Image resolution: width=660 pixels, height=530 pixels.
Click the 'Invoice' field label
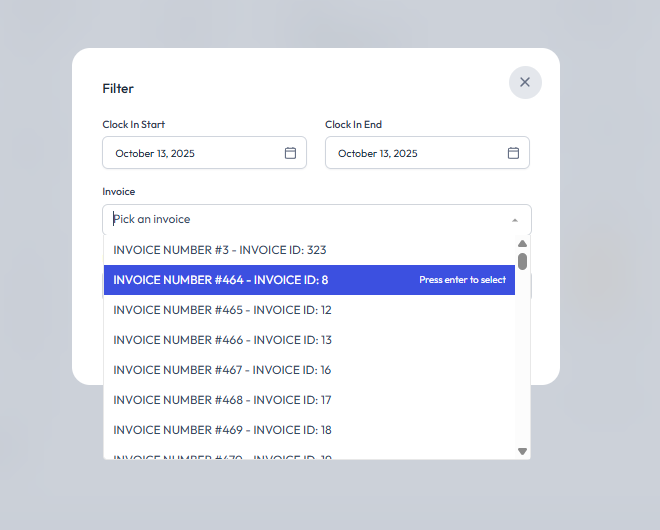click(118, 191)
